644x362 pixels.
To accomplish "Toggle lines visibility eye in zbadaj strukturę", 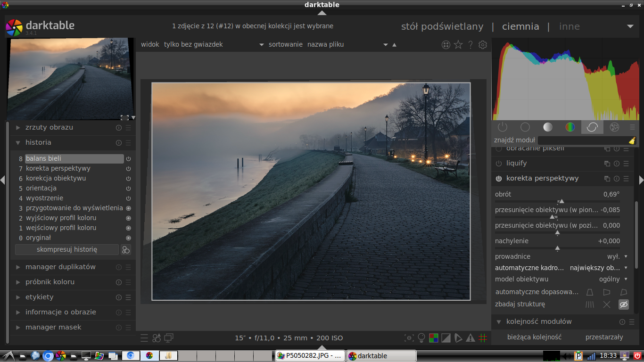I will click(623, 304).
